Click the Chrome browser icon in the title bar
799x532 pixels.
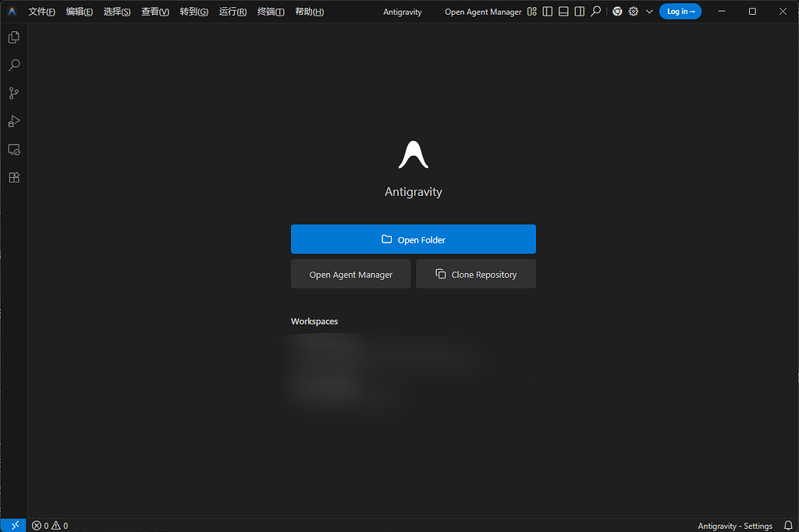(617, 11)
